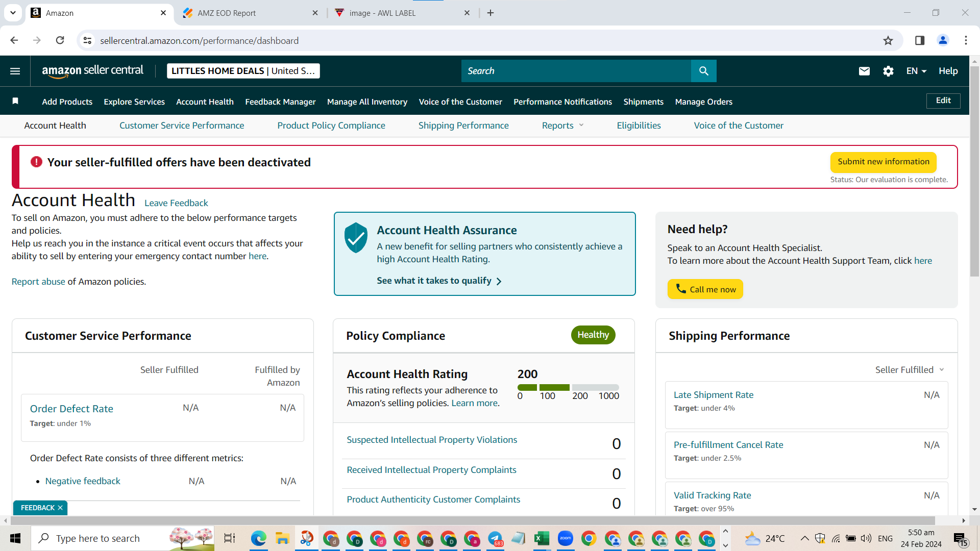Open the Leave Feedback link
Screen dimensions: 980x551
click(176, 203)
